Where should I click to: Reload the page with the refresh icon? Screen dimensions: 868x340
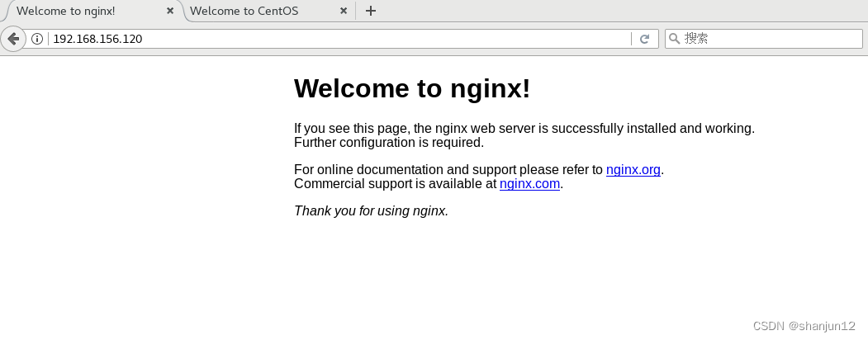[x=644, y=39]
